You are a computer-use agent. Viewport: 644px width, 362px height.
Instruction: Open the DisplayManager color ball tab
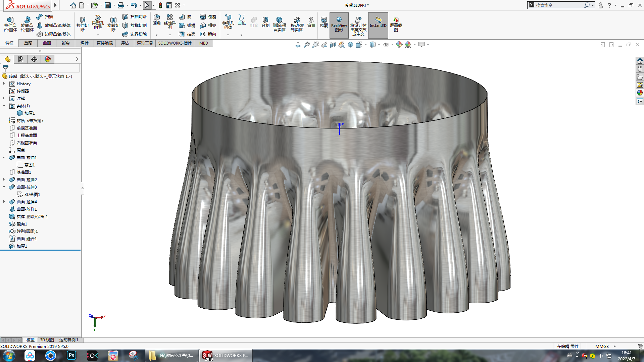point(48,59)
